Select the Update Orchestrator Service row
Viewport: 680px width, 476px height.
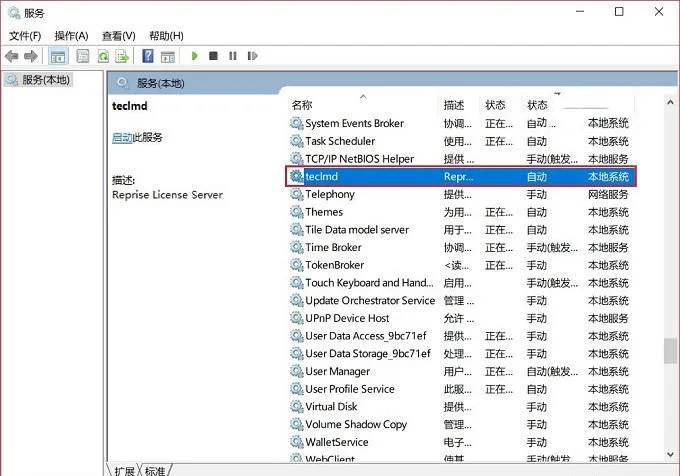(x=460, y=300)
